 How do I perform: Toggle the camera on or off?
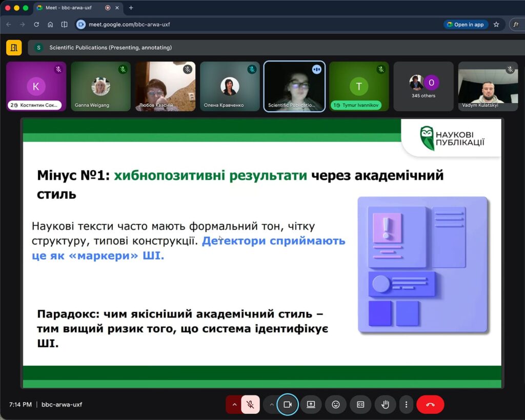tap(287, 404)
